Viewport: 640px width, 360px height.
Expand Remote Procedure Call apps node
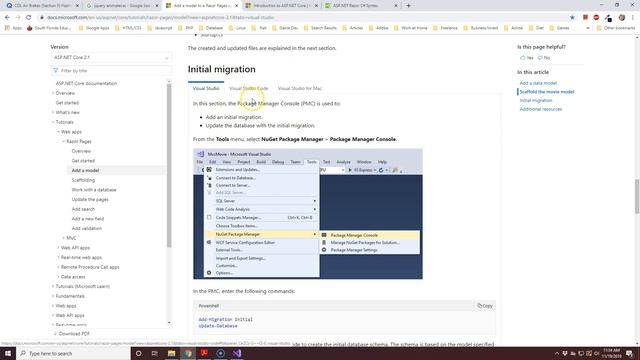[58, 267]
